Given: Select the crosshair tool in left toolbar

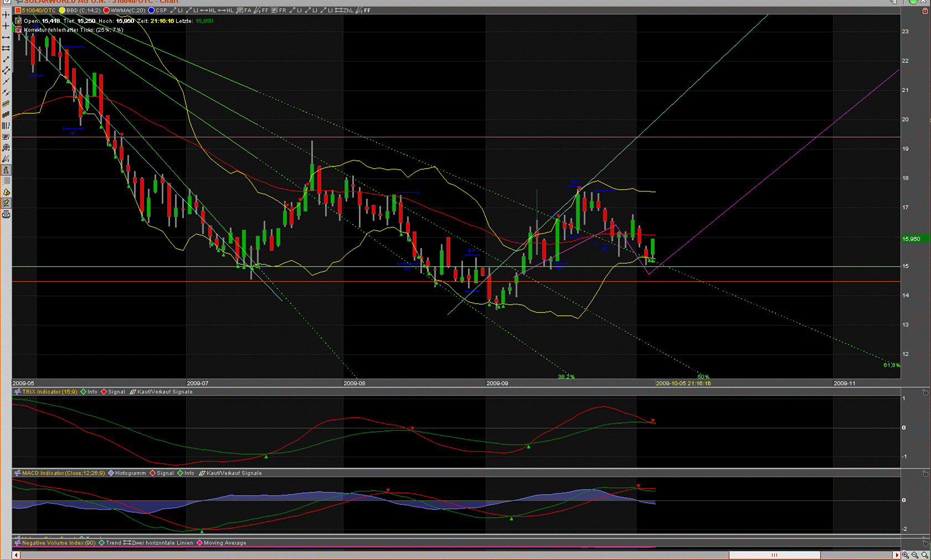Looking at the screenshot, I should 6,26.
